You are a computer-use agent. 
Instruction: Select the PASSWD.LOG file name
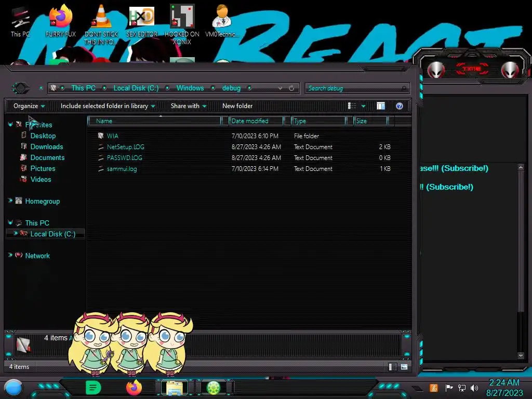point(125,158)
